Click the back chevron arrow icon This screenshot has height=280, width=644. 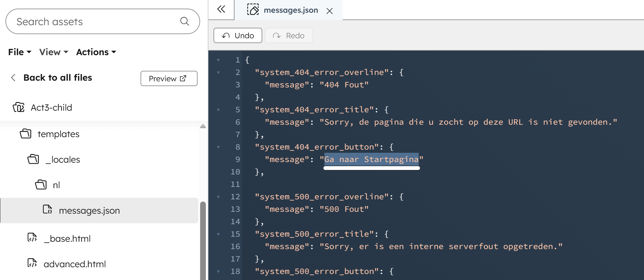tap(13, 77)
